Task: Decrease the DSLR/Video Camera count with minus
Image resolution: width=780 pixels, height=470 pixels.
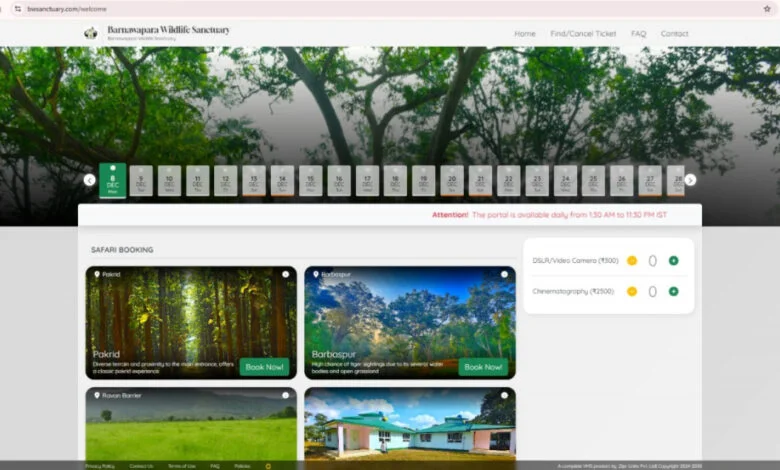Action: 632,261
